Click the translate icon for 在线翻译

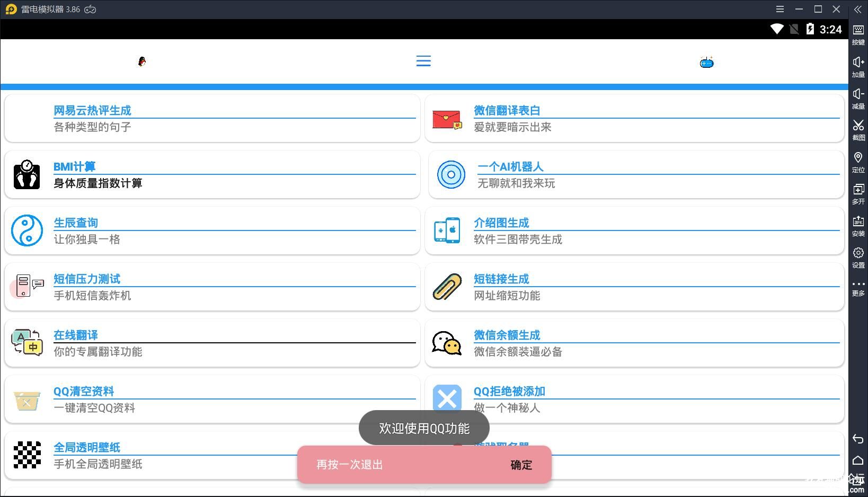tap(27, 342)
